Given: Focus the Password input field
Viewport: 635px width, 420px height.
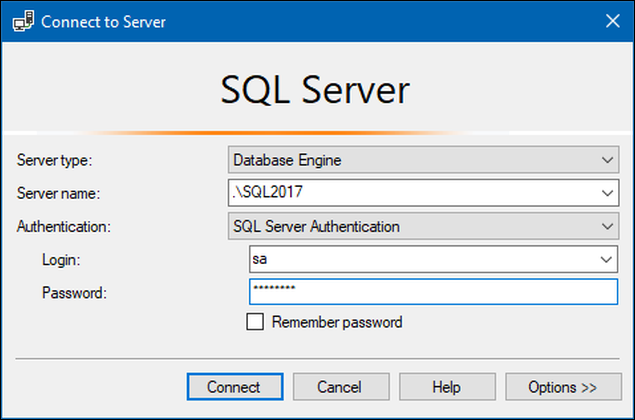Looking at the screenshot, I should [x=432, y=291].
